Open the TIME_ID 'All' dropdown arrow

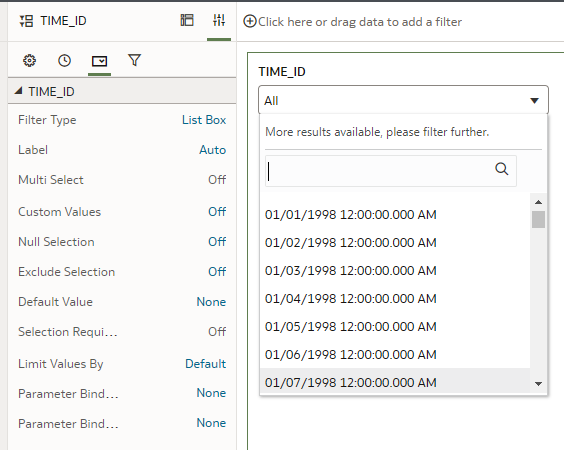(535, 101)
